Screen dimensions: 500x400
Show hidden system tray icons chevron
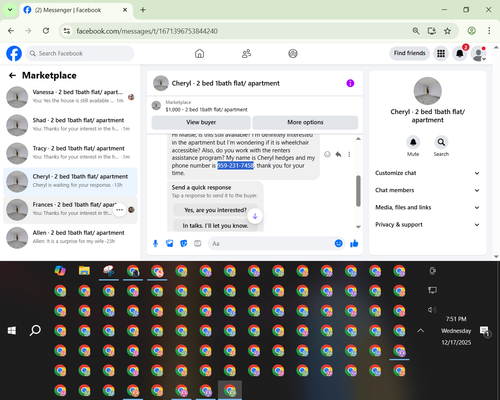pos(421,331)
